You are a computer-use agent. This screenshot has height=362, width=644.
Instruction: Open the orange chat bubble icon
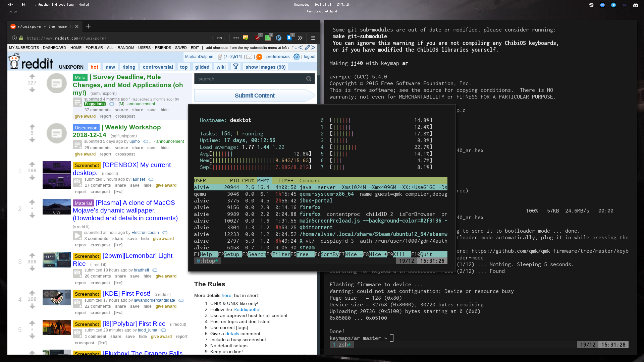click(x=259, y=57)
